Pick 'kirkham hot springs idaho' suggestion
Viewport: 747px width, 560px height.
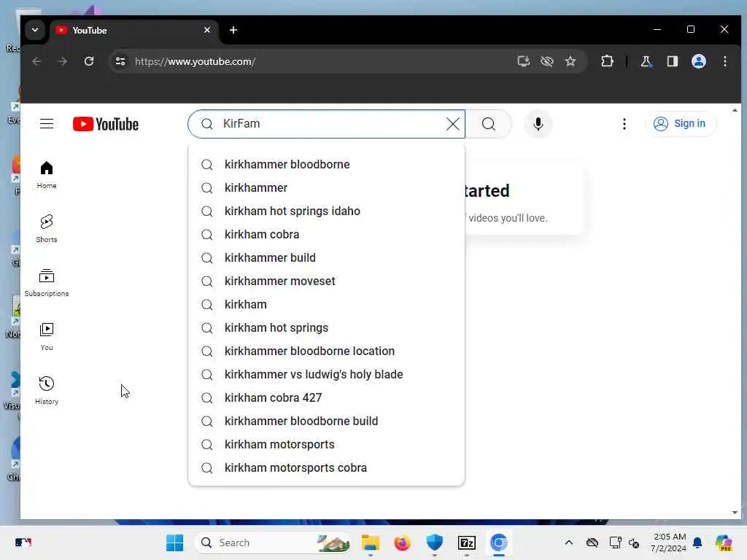[326, 211]
